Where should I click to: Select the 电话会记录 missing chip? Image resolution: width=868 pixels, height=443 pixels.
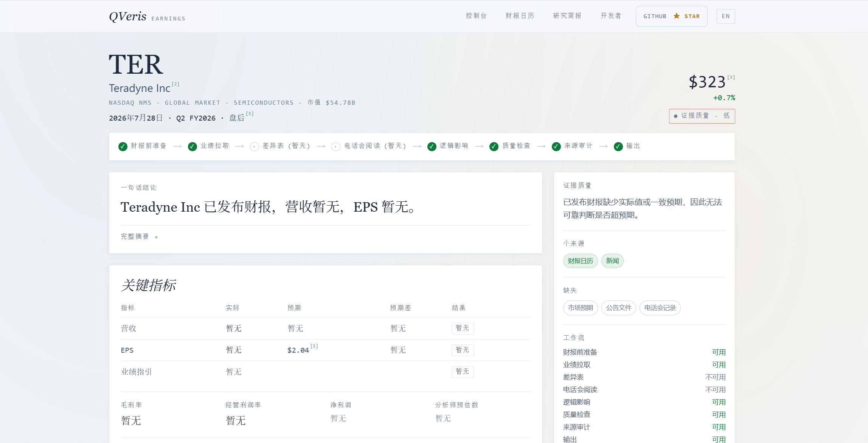[x=660, y=308]
